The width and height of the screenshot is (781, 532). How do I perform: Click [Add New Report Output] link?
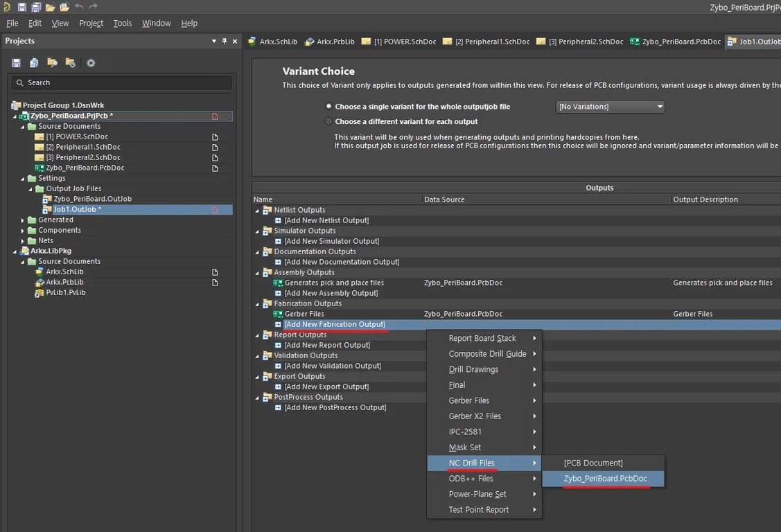[326, 345]
